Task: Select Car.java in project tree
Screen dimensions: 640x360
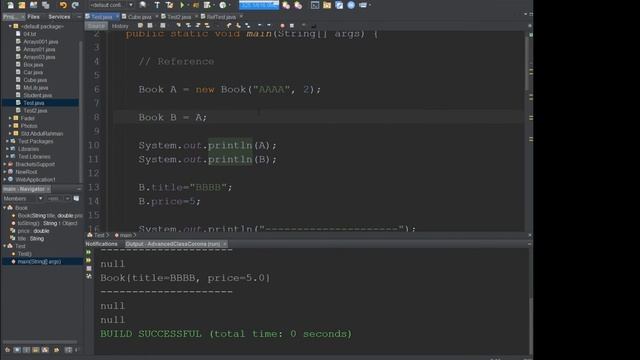Action: pyautogui.click(x=33, y=72)
